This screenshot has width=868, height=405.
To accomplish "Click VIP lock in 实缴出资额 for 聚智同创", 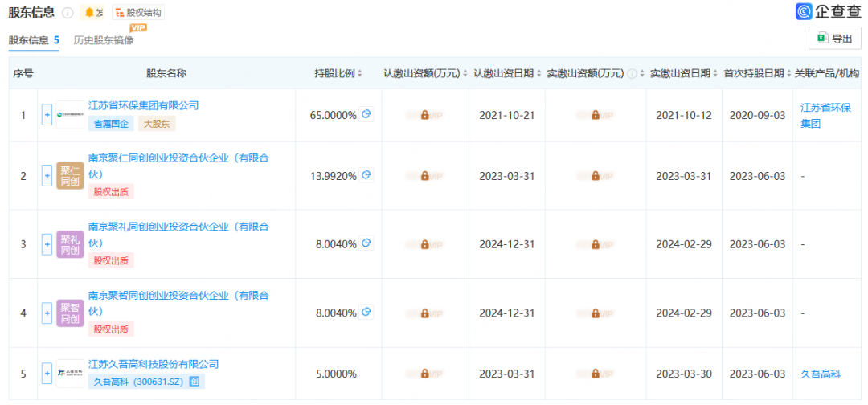I will pyautogui.click(x=595, y=313).
